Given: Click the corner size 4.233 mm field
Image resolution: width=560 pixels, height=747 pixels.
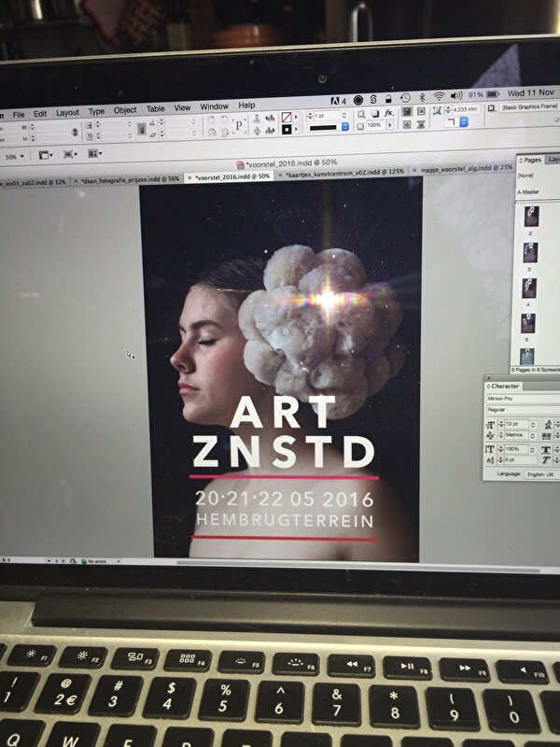Looking at the screenshot, I should [x=466, y=109].
